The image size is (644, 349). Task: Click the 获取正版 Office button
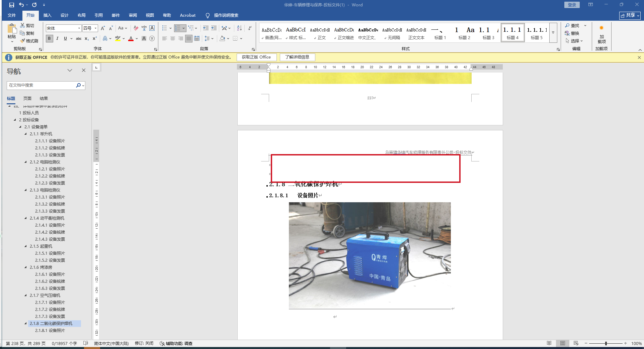point(256,57)
